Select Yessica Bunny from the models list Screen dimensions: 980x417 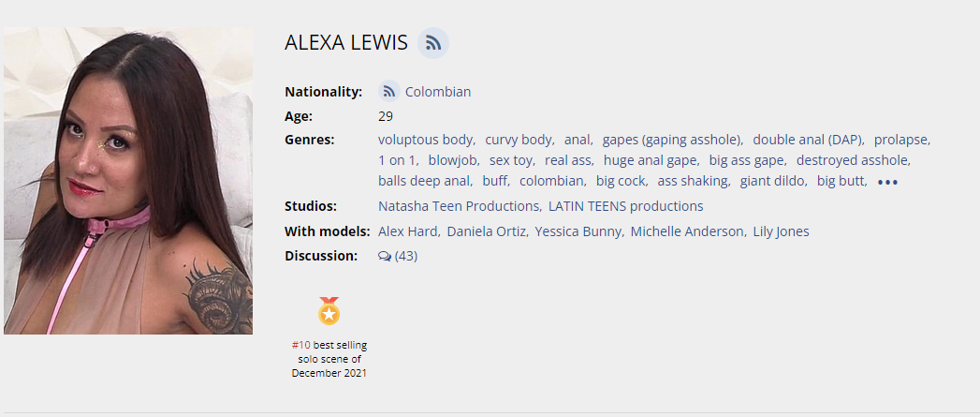(578, 231)
